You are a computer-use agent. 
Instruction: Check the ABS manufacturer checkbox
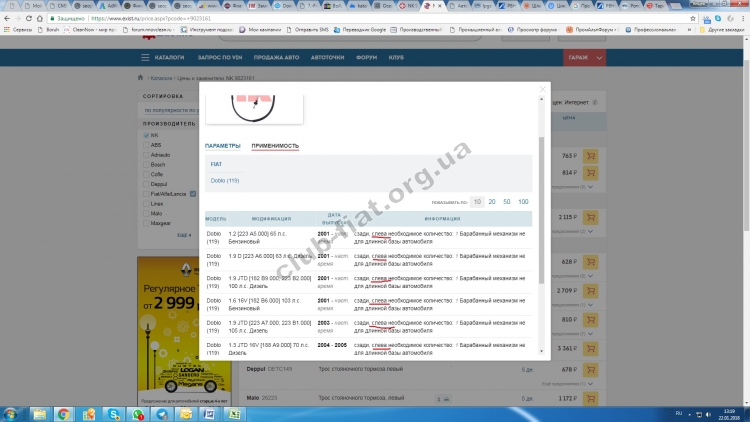point(146,145)
